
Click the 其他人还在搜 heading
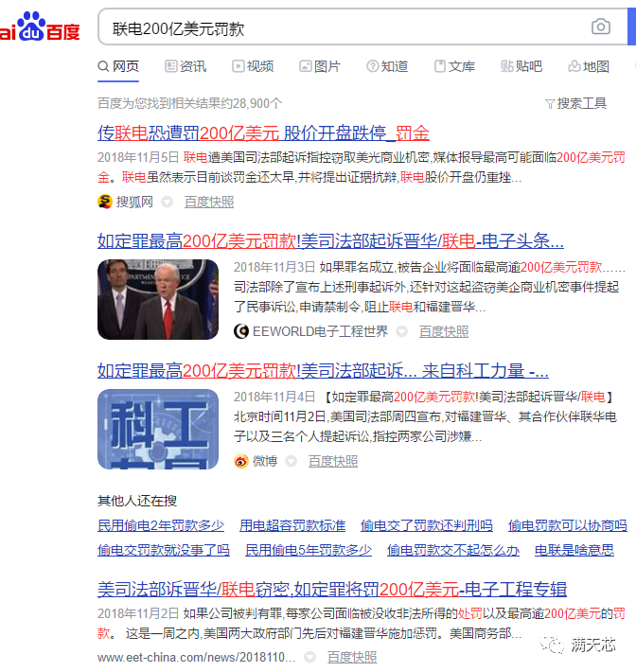click(137, 501)
